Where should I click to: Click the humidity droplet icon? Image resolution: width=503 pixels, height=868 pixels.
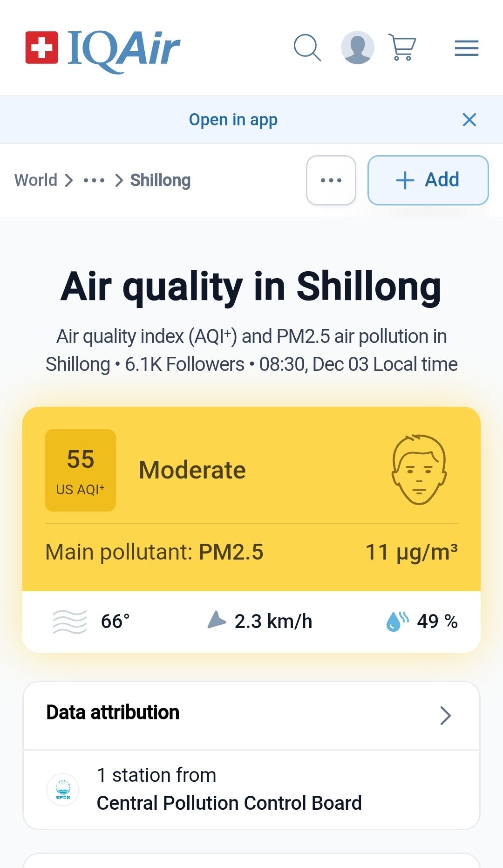(x=397, y=621)
